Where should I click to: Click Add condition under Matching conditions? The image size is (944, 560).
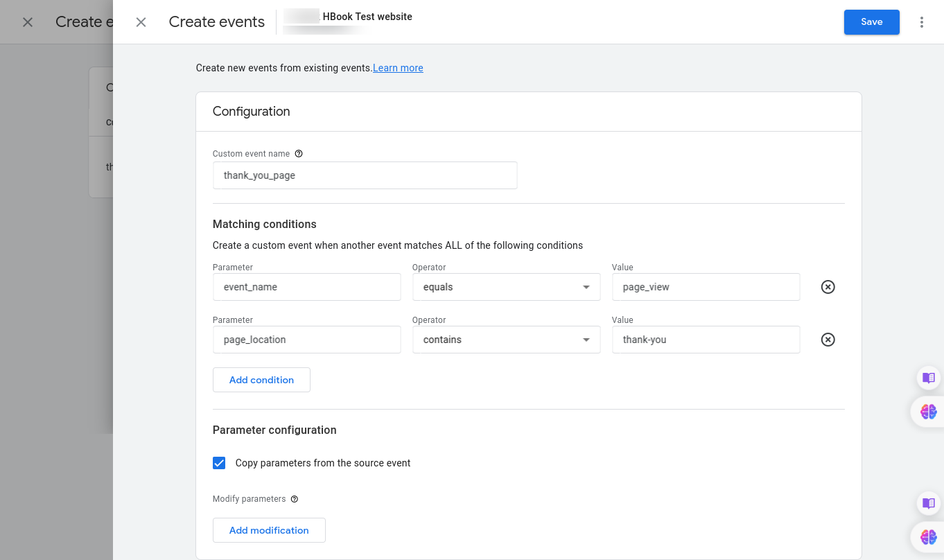click(x=261, y=379)
